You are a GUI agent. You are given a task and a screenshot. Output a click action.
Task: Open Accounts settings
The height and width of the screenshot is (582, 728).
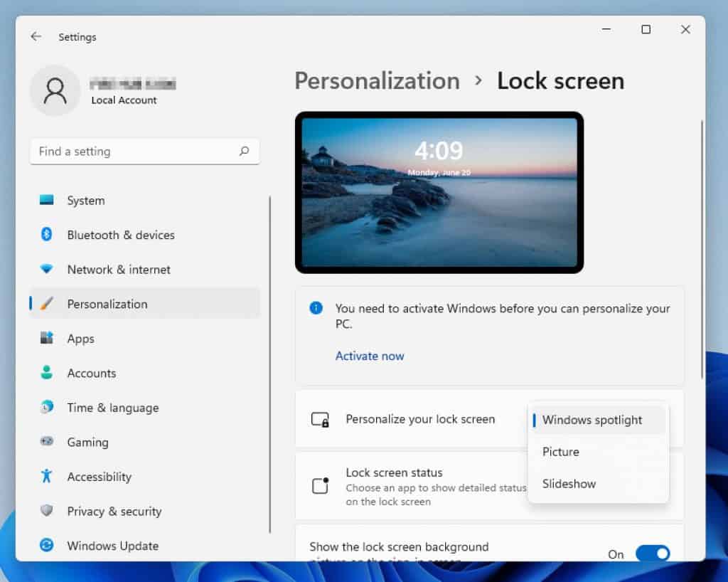point(144,373)
